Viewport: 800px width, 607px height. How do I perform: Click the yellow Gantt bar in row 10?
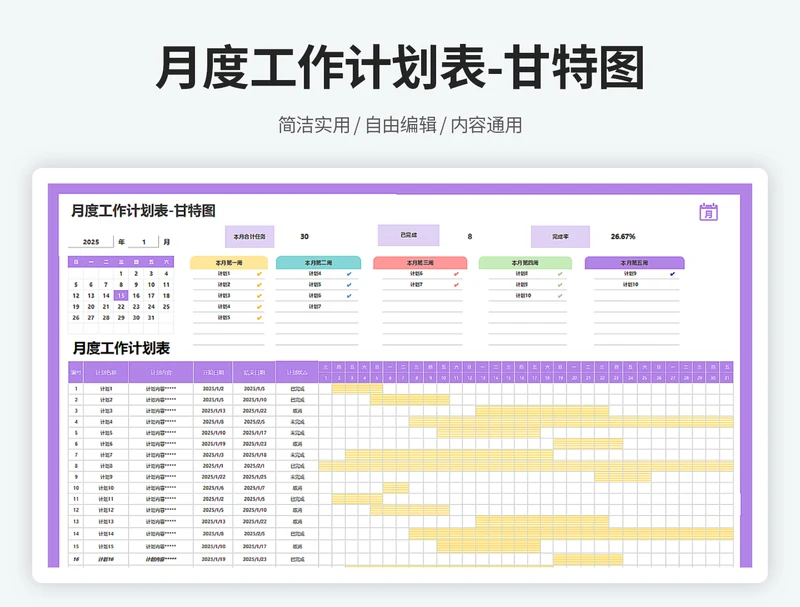(396, 488)
